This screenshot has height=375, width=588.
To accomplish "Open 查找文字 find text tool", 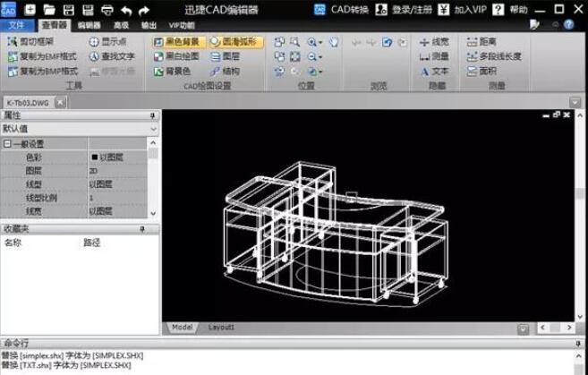I will [112, 56].
